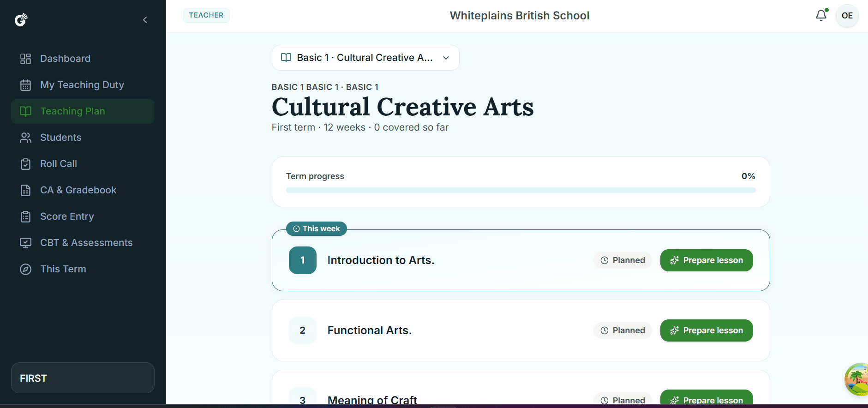
Task: Open notifications bell
Action: click(821, 15)
